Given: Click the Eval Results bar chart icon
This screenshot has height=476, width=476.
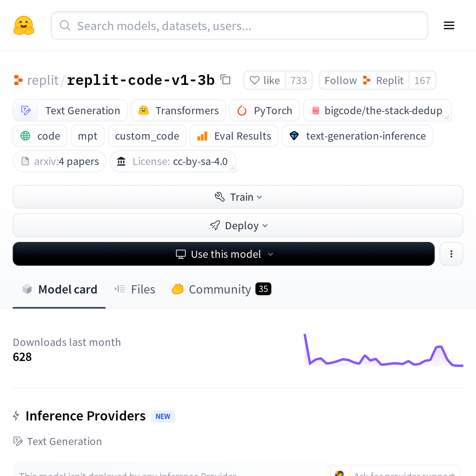Looking at the screenshot, I should click(x=202, y=136).
